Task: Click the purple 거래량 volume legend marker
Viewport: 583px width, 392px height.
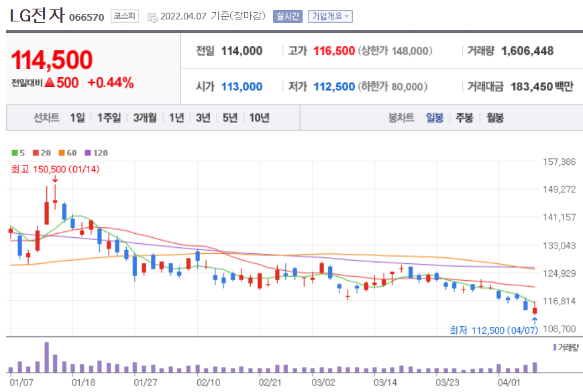Action: pos(555,347)
